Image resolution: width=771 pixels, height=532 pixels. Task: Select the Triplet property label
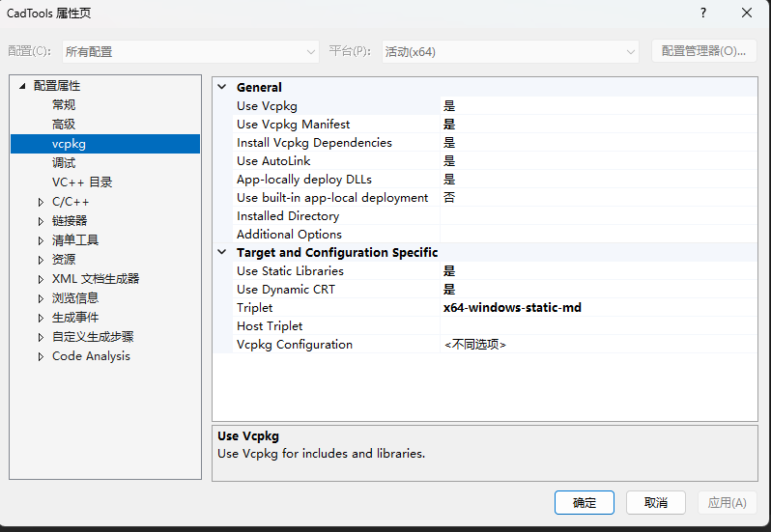[x=254, y=307]
